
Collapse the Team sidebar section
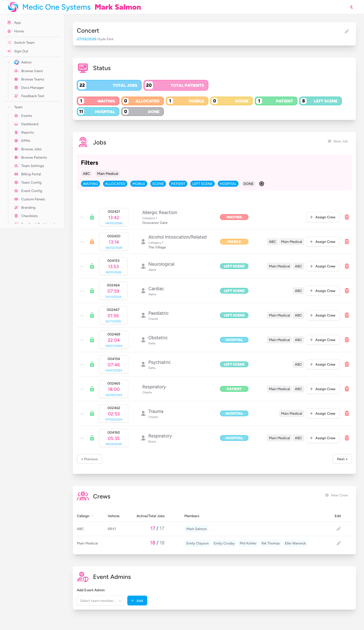point(9,107)
